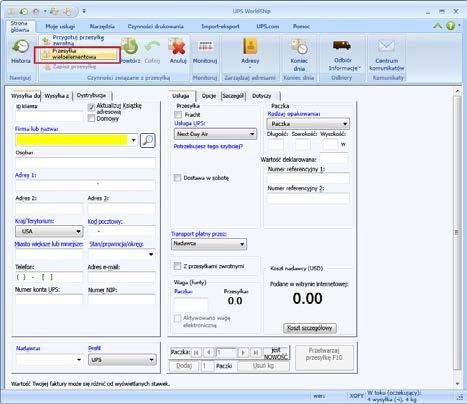This screenshot has width=467, height=404.
Task: Switch to the Dotyczy tab
Action: 262,96
